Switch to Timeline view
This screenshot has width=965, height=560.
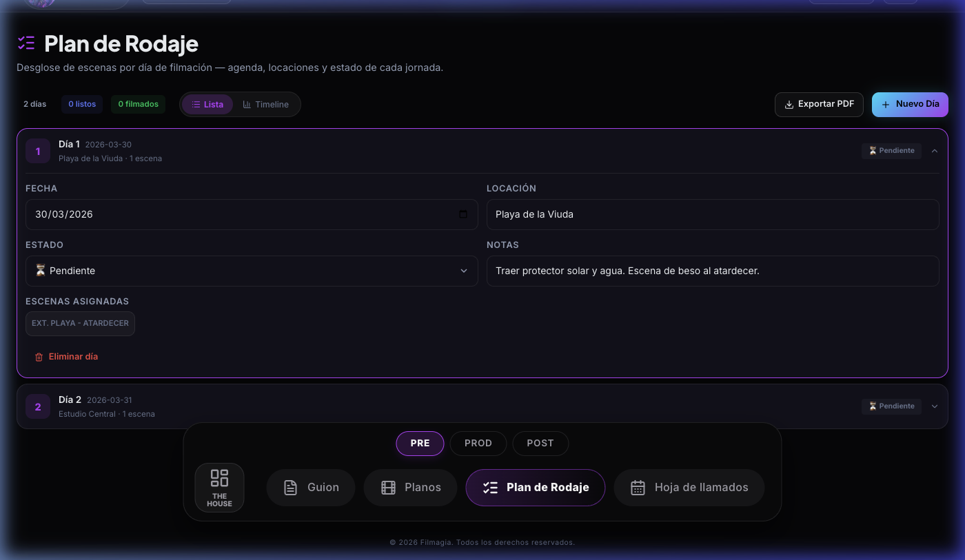265,105
